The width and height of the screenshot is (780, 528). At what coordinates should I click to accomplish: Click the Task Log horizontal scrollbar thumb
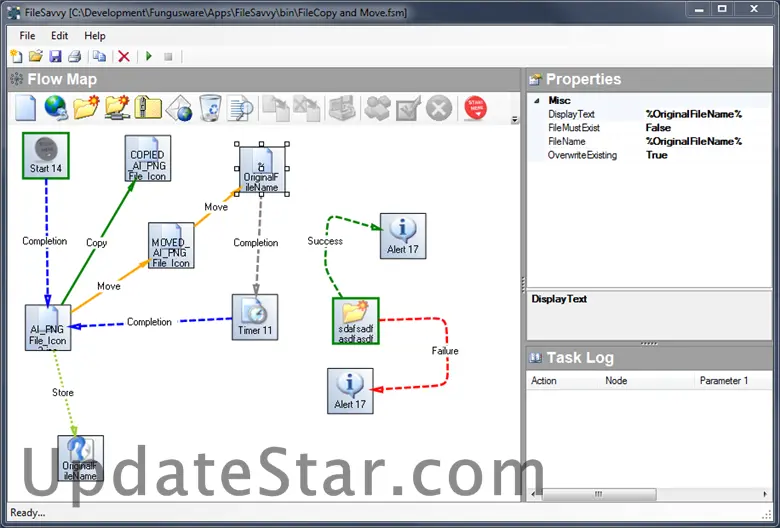pos(598,494)
